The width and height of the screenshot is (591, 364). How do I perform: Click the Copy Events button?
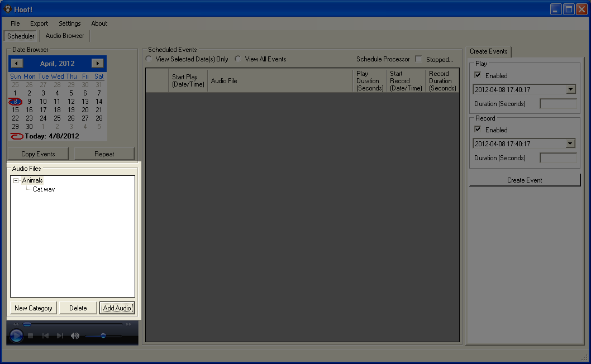[38, 154]
